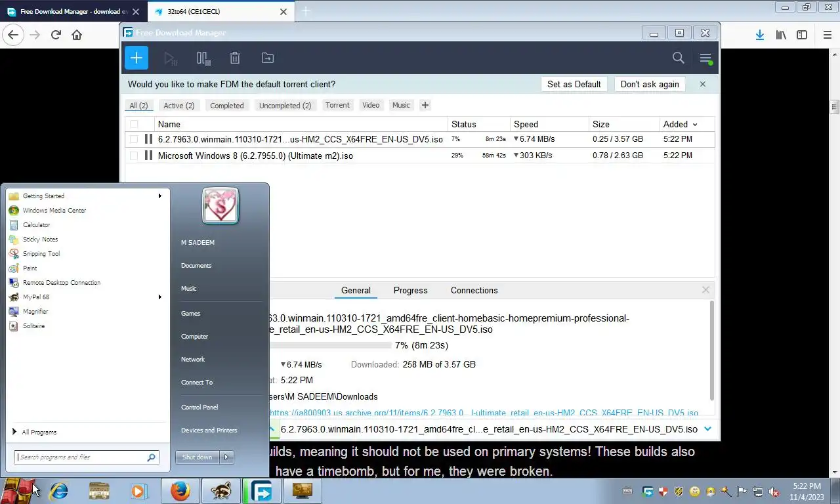Expand the bottom bar download chevron
Image resolution: width=840 pixels, height=504 pixels.
(x=707, y=429)
